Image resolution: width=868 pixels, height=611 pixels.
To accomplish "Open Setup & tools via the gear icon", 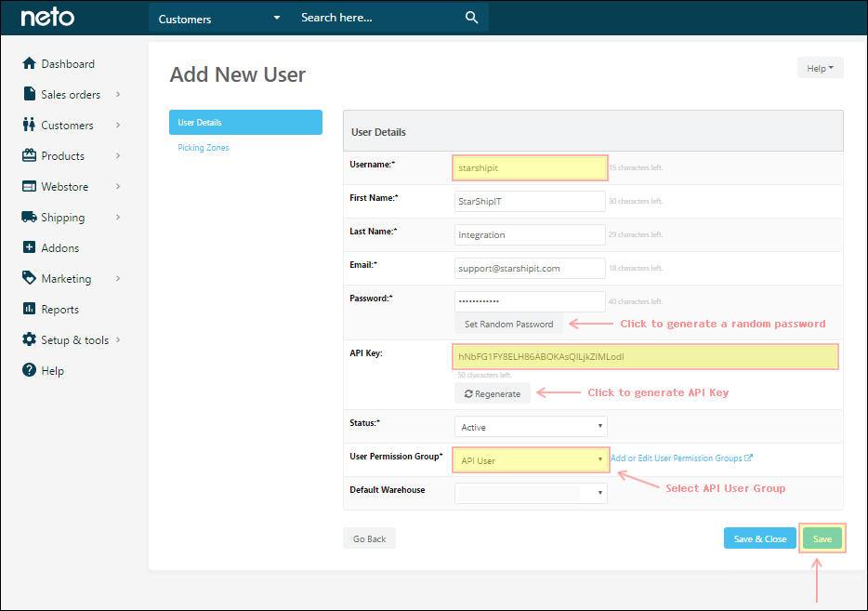I will tap(31, 339).
